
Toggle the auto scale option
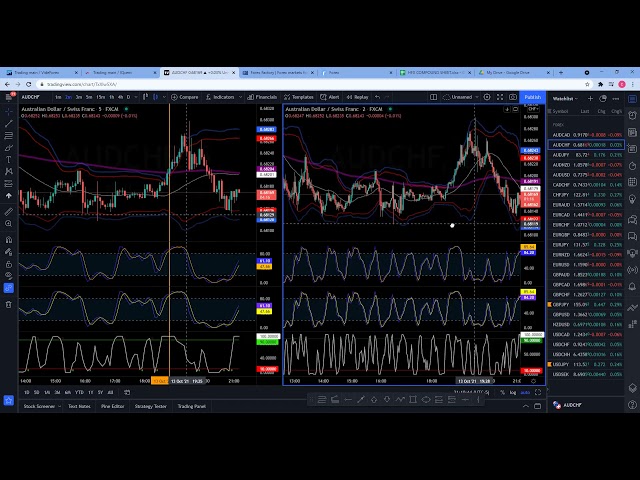click(x=525, y=392)
